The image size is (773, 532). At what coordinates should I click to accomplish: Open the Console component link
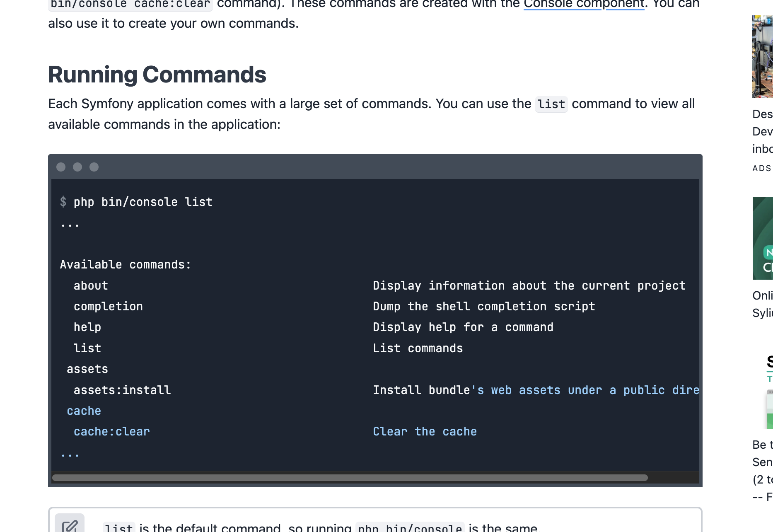pos(584,4)
